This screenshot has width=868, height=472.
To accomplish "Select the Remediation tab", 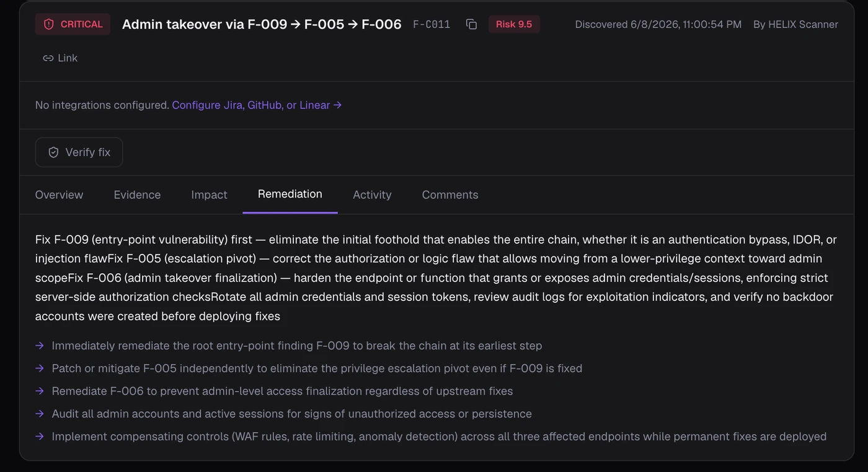I will pyautogui.click(x=290, y=194).
